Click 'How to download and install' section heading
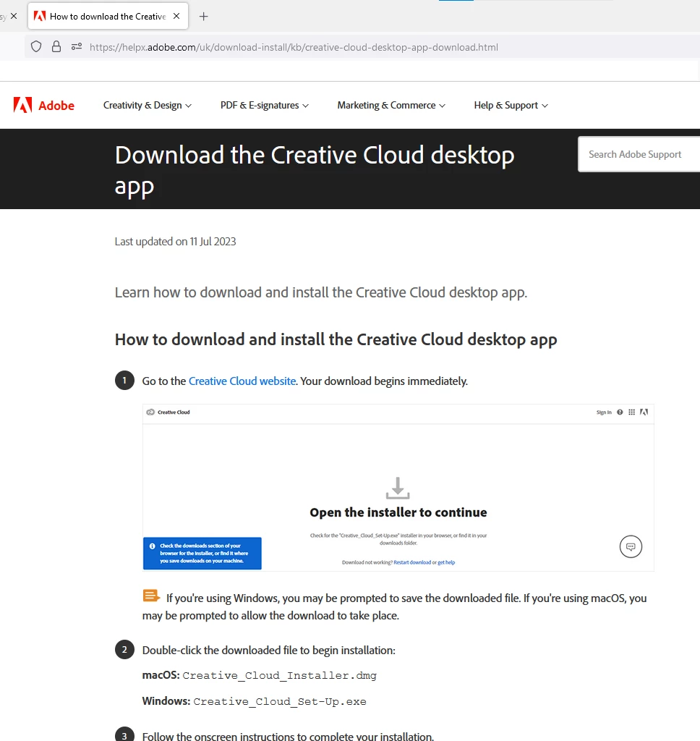This screenshot has width=700, height=741. pos(336,340)
